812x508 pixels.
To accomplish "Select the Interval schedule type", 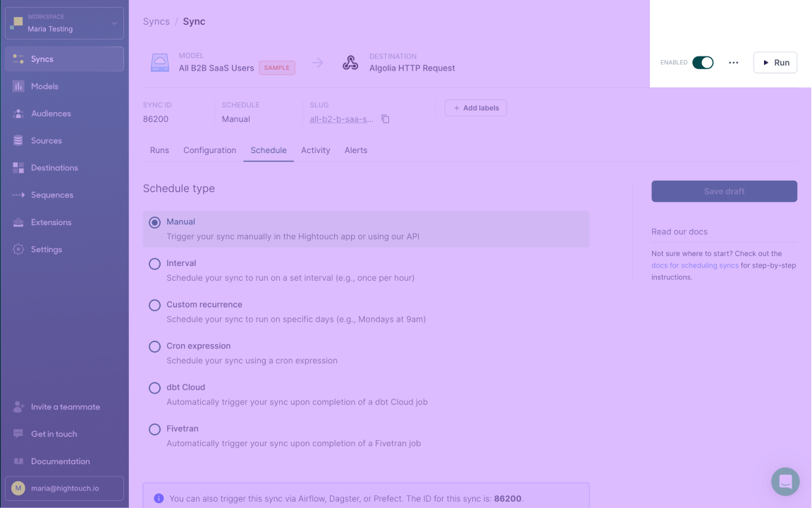I will tap(154, 264).
